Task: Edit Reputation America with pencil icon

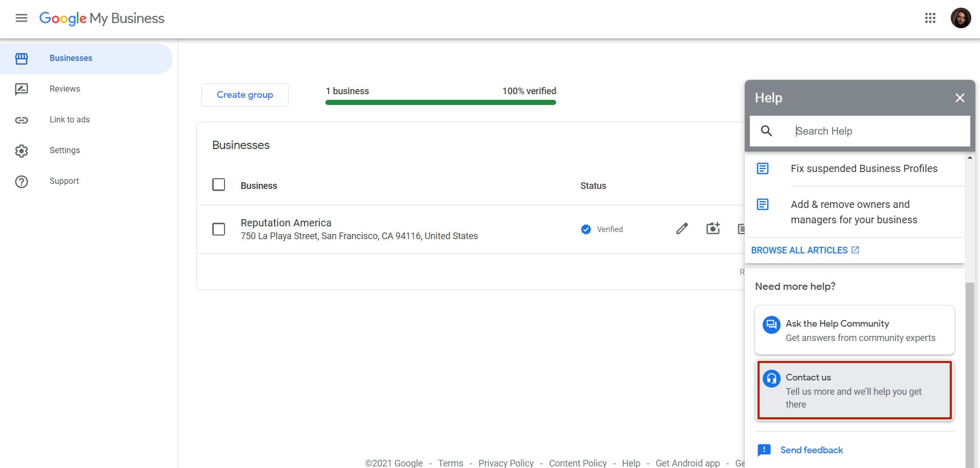Action: [682, 229]
